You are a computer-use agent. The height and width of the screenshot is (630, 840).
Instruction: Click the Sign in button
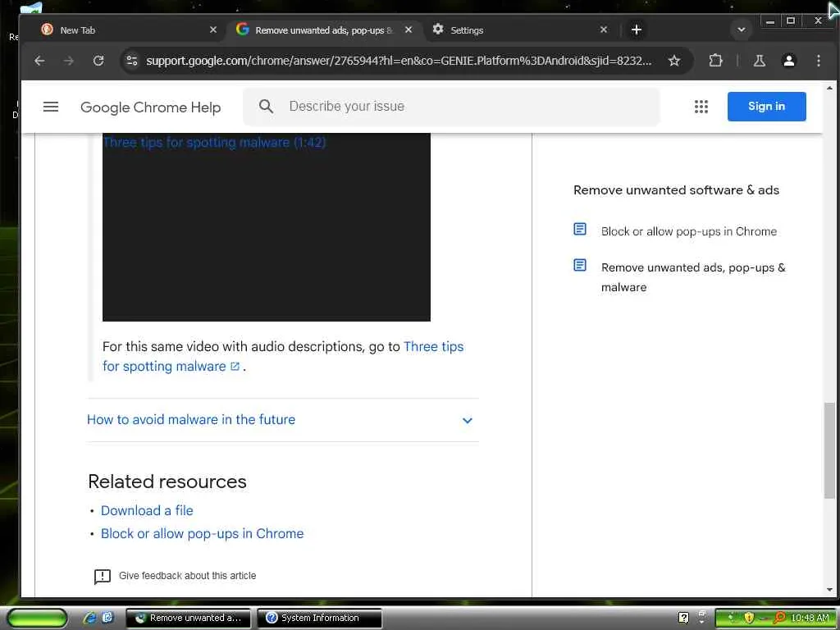tap(766, 106)
